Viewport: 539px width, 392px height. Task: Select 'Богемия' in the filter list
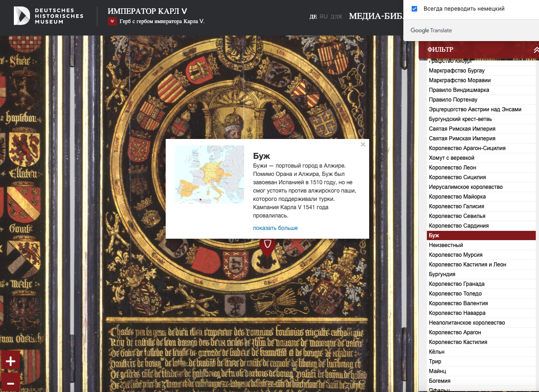pos(481,380)
